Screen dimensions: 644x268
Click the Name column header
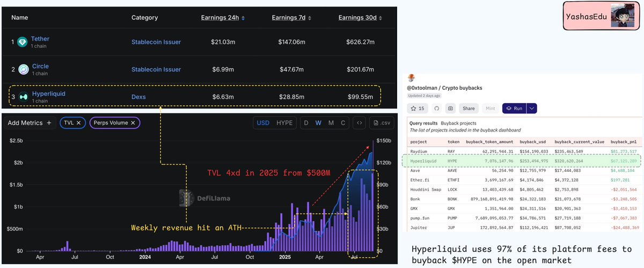19,18
